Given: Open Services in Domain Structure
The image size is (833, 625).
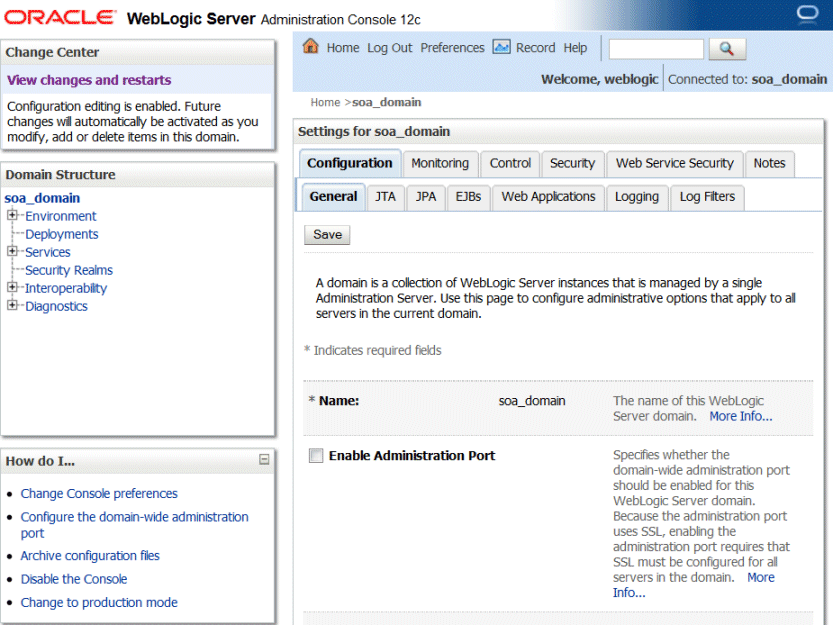Looking at the screenshot, I should 48,252.
